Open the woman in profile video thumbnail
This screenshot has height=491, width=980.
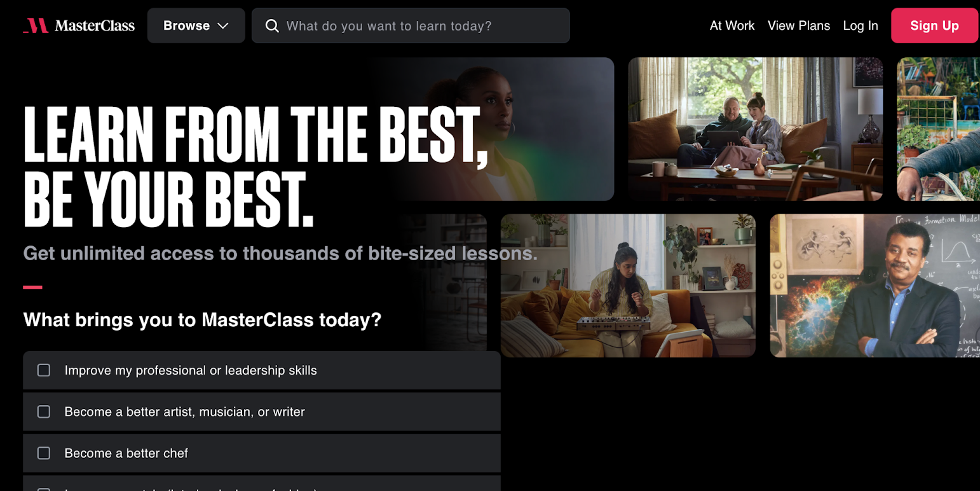coord(493,129)
